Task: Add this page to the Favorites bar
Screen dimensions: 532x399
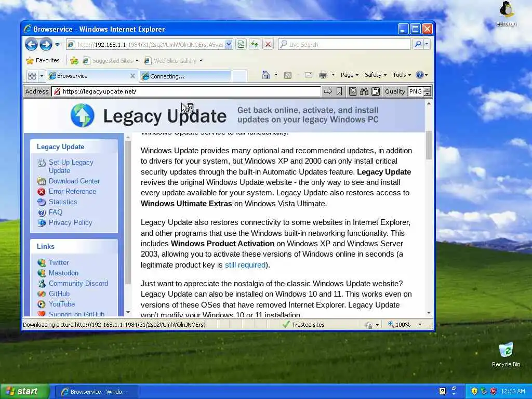Action: pos(74,61)
